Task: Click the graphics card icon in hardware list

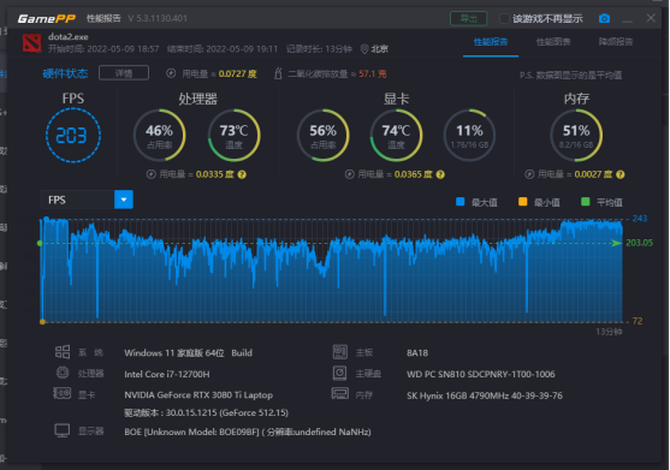Action: point(62,393)
